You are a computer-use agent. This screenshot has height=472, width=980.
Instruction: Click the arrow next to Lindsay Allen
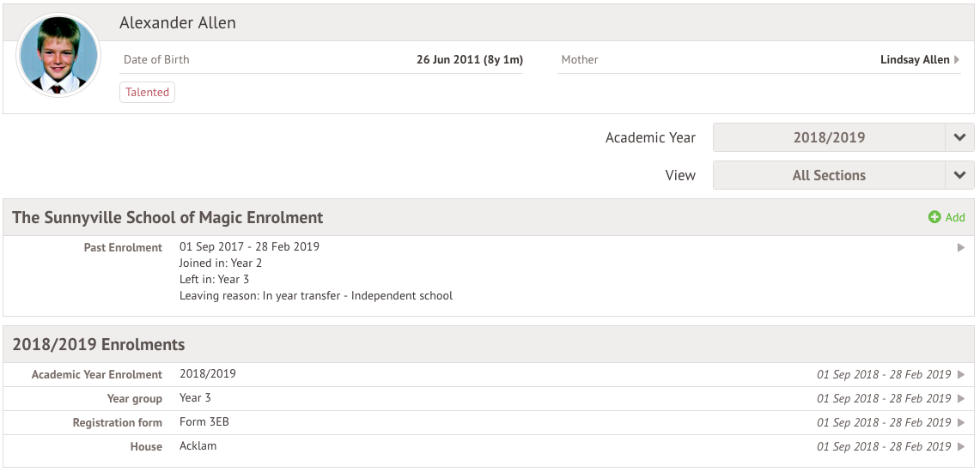(x=958, y=60)
